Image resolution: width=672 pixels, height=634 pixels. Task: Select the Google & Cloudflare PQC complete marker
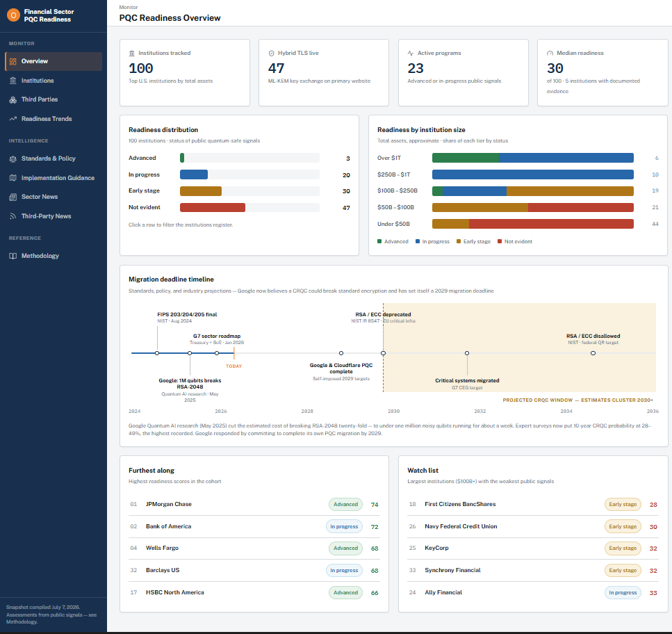click(x=341, y=353)
